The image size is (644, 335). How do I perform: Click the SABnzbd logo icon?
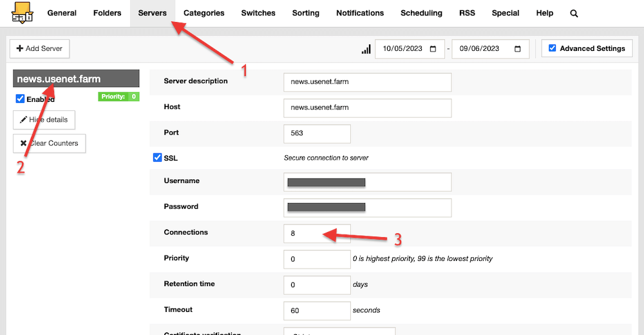click(22, 12)
